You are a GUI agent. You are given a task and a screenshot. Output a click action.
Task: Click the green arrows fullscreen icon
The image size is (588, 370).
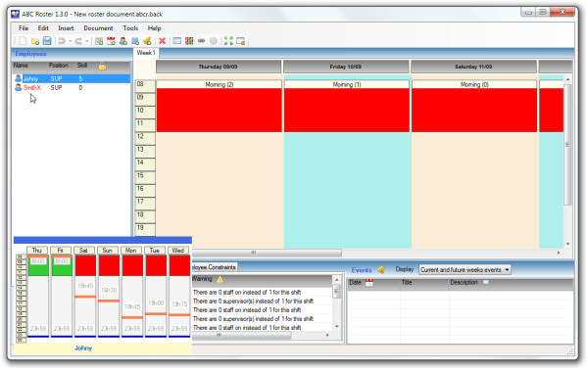pos(228,41)
